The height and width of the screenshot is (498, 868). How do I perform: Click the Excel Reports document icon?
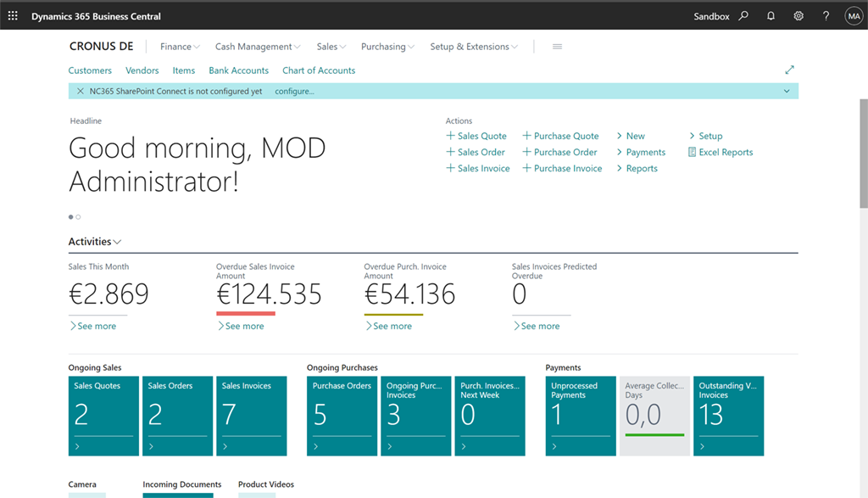692,152
